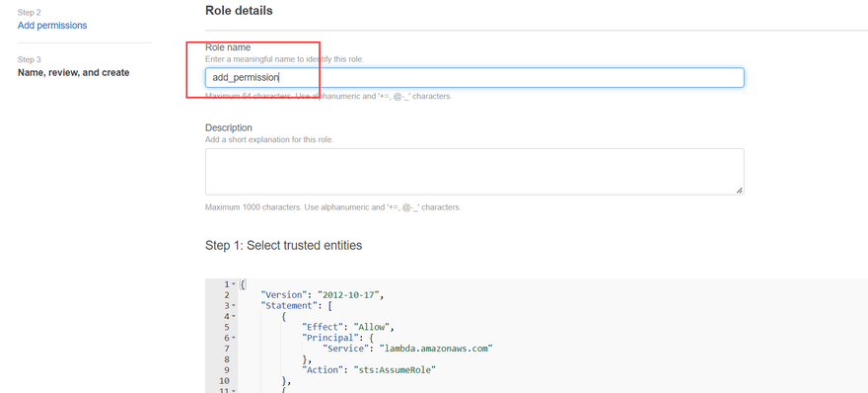
Task: Click the "sts:AssumeRole" action value
Action: pos(395,369)
